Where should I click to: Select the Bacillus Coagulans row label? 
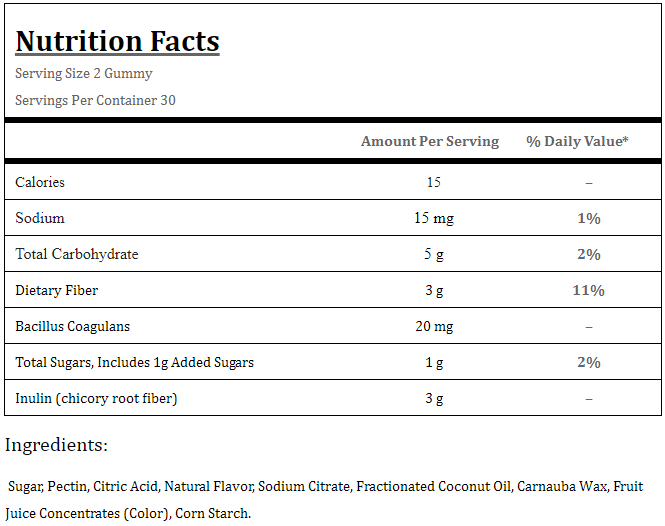click(73, 327)
